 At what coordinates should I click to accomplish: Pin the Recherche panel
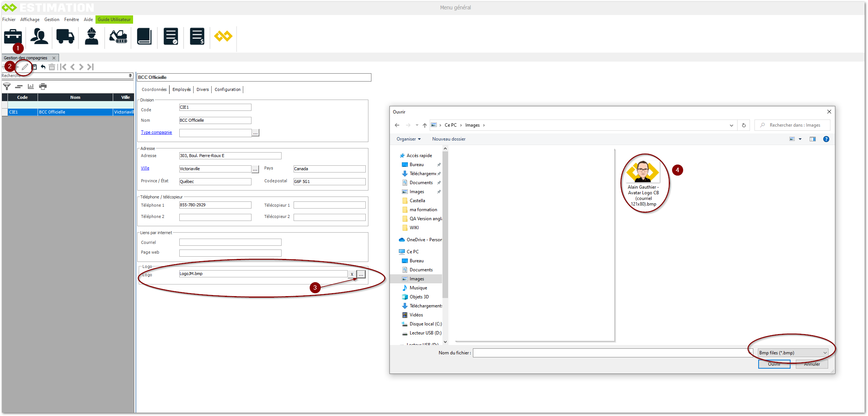pos(130,76)
